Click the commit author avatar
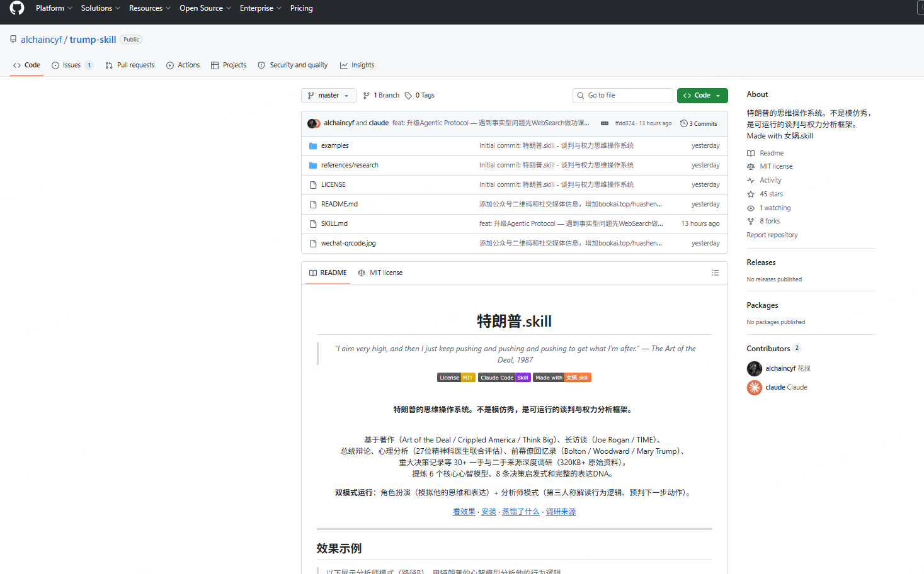The image size is (924, 574). pyautogui.click(x=313, y=123)
